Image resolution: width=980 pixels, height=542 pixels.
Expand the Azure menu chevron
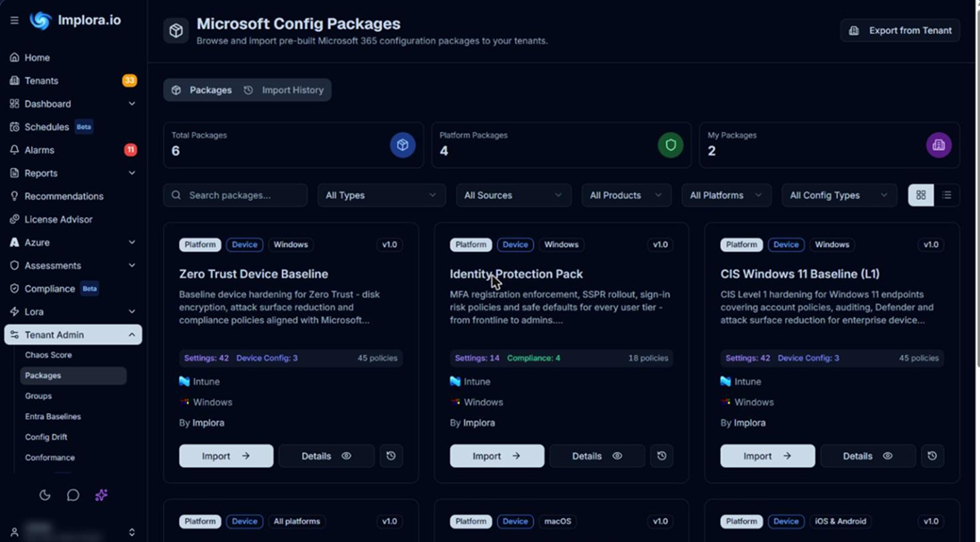(x=131, y=242)
